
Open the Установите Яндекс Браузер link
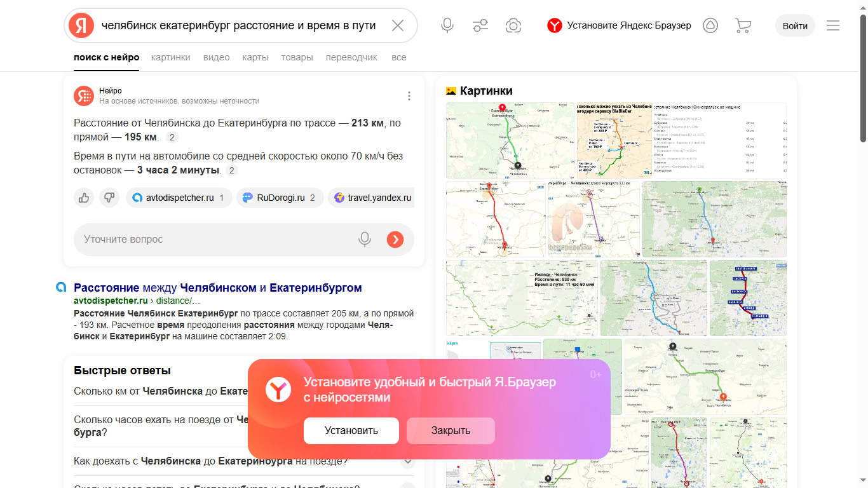tap(629, 25)
